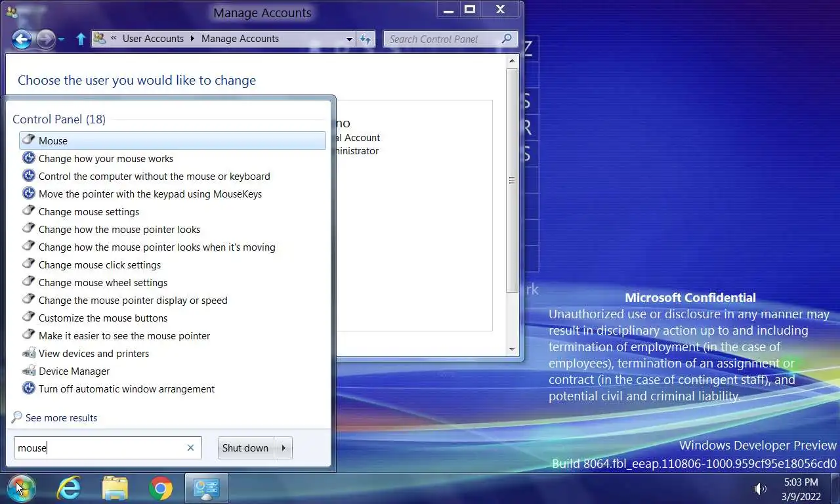The width and height of the screenshot is (840, 504).
Task: Click the search magnifier in Control Panel
Action: pyautogui.click(x=507, y=39)
